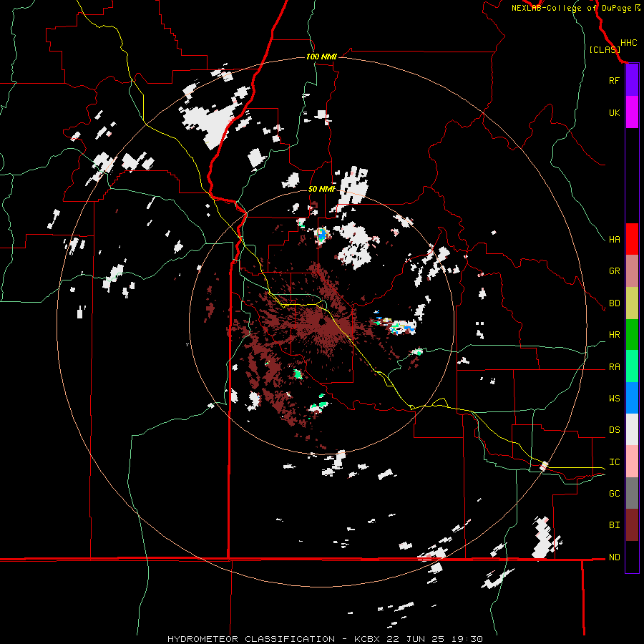Viewport: 644px width, 644px height.
Task: Select the yellow BD legend swatch
Action: tap(632, 303)
